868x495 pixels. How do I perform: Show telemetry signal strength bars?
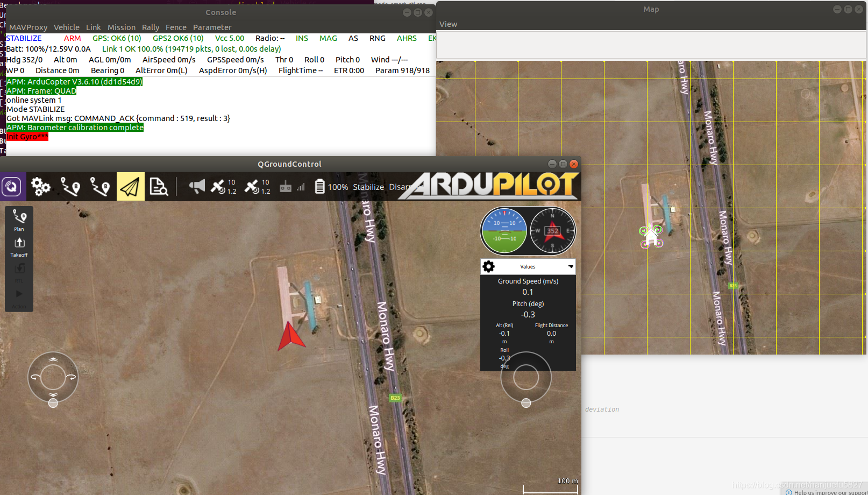coord(301,187)
